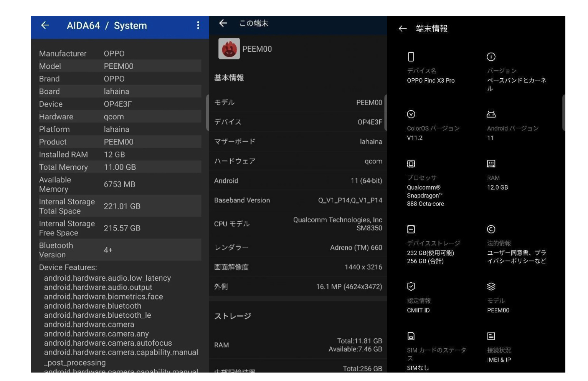This screenshot has width=588, height=381.
Task: Select Device Features: heading
Action: click(68, 267)
